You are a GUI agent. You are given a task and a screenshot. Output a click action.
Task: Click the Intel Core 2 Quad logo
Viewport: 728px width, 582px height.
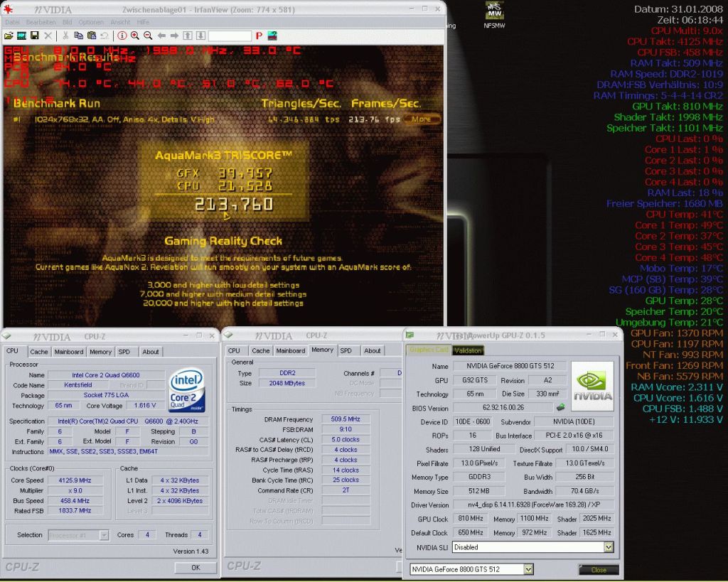tap(187, 390)
